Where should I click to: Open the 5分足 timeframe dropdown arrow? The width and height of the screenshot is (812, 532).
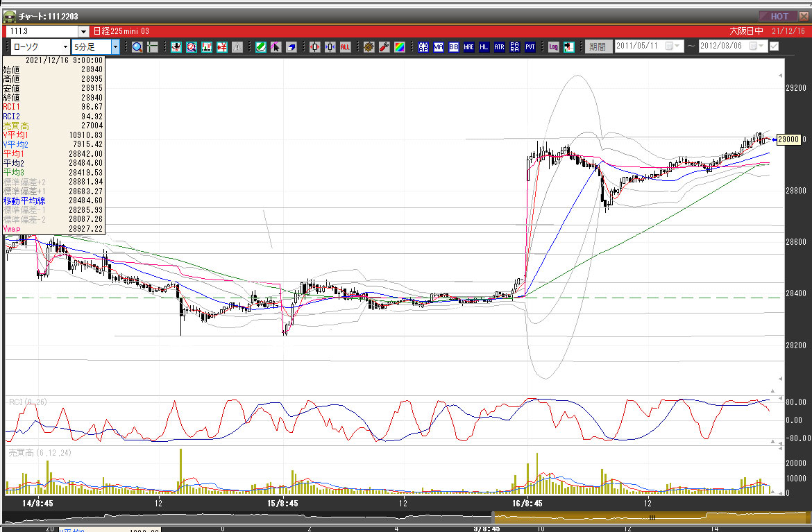(x=115, y=46)
